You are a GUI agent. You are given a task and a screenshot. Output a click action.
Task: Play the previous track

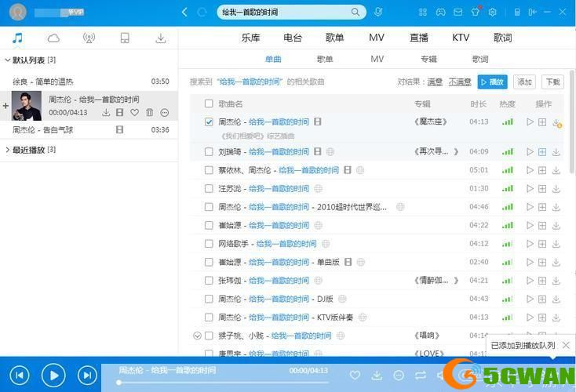[20, 375]
